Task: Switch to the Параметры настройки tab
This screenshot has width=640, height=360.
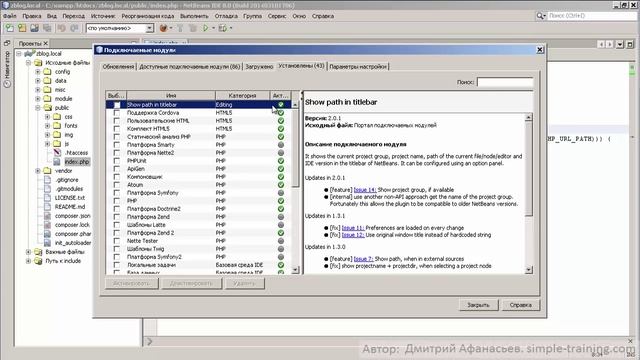Action: tap(358, 67)
